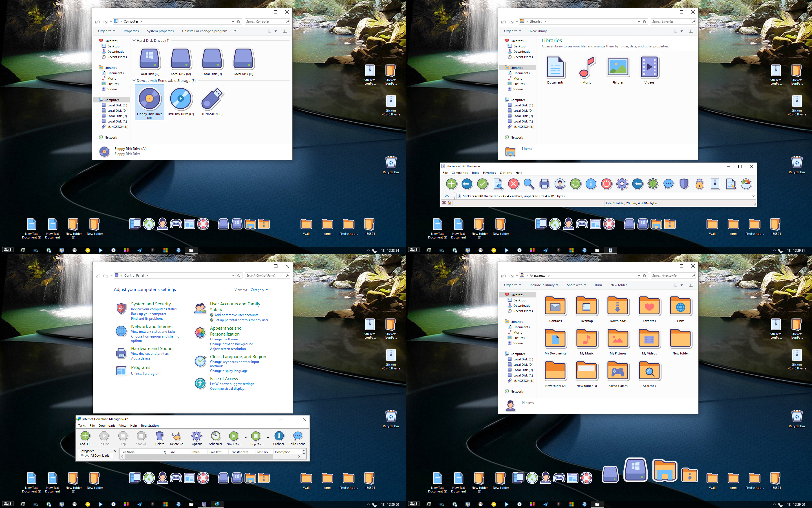
Task: Open Options gear in IDM toolbar
Action: pos(197,438)
